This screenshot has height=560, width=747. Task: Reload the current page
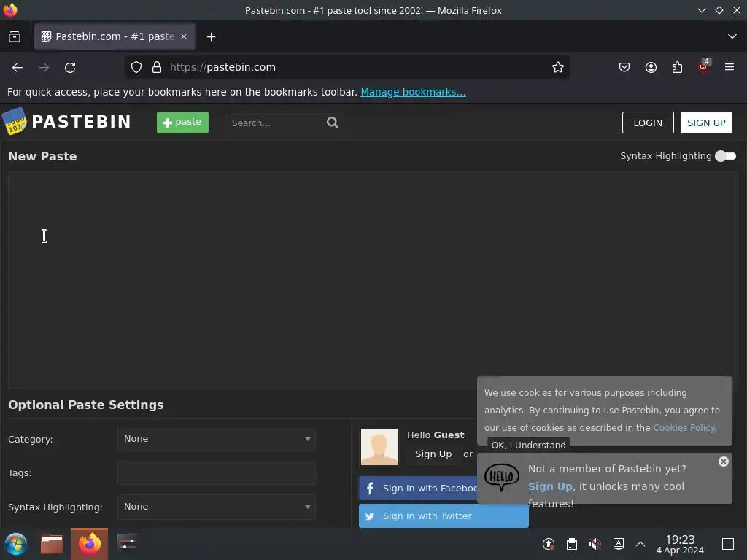70,68
